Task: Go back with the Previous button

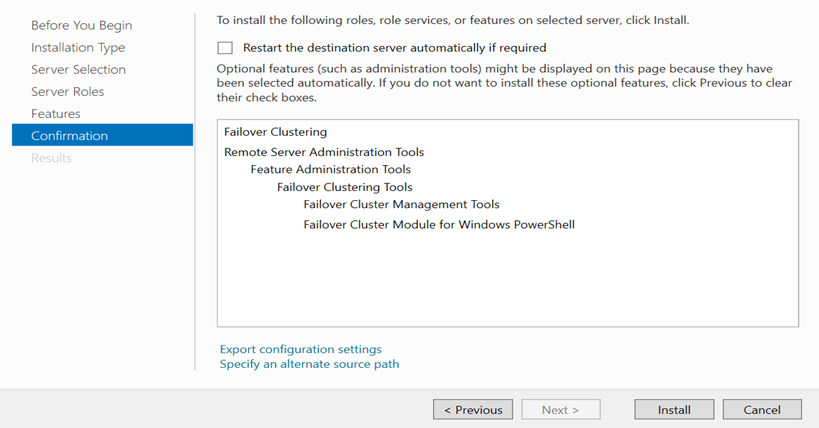Action: 473,410
